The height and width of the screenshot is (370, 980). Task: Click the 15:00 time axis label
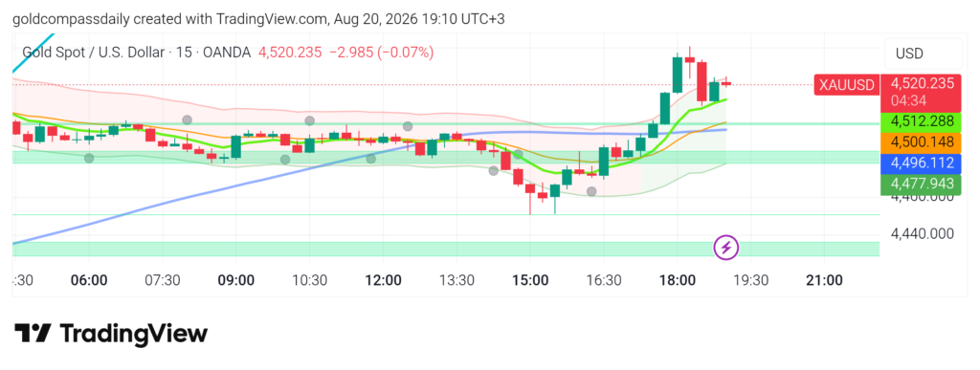click(530, 280)
